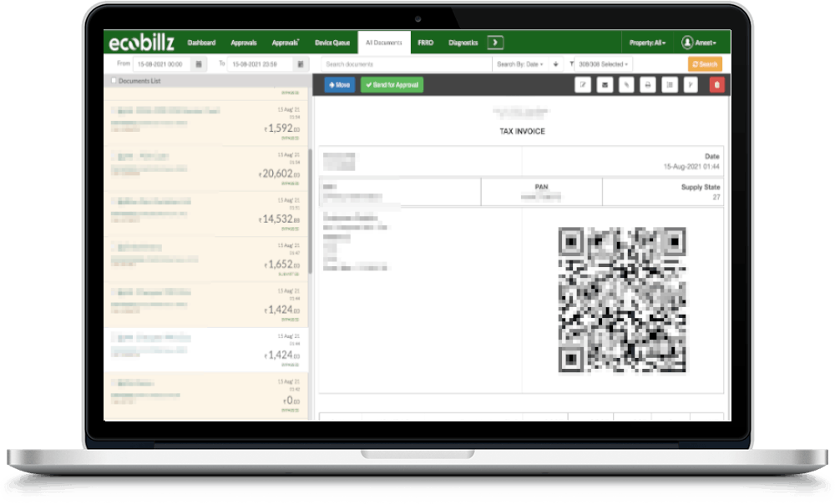The height and width of the screenshot is (504, 835).
Task: Click the user avatar icon
Action: tap(687, 42)
